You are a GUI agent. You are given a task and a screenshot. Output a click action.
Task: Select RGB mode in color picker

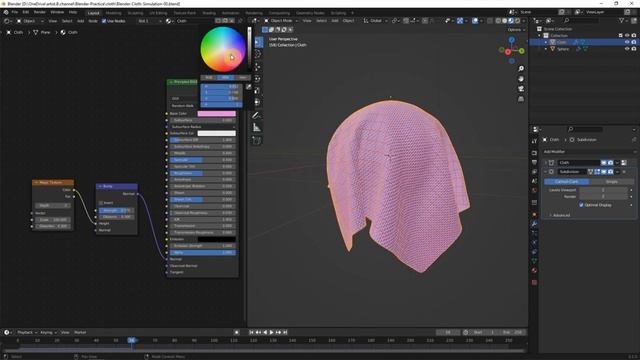(209, 77)
